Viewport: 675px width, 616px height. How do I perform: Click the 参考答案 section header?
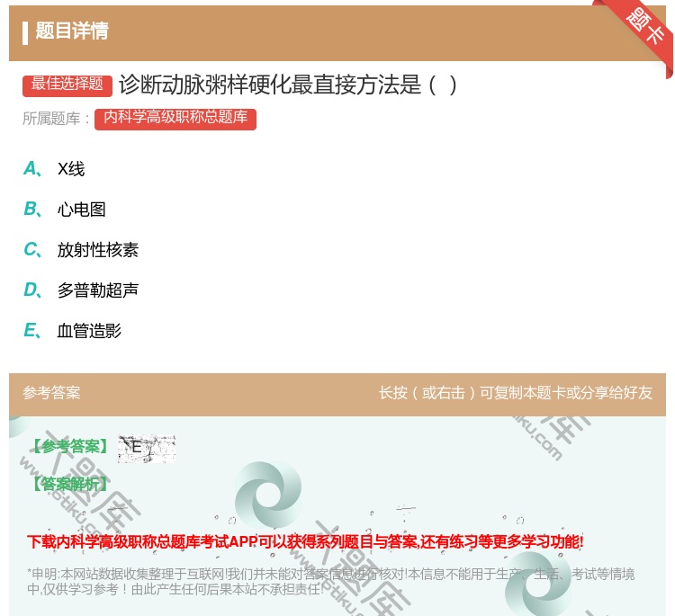pyautogui.click(x=51, y=393)
